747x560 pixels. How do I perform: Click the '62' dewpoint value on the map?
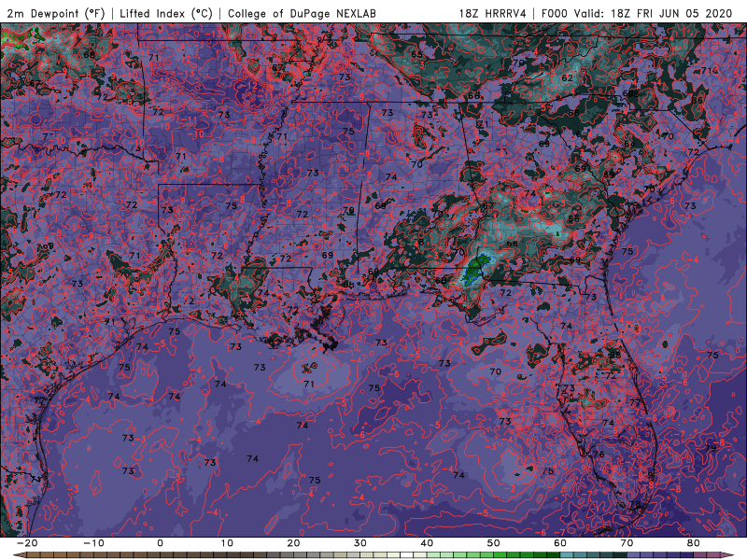coord(567,78)
